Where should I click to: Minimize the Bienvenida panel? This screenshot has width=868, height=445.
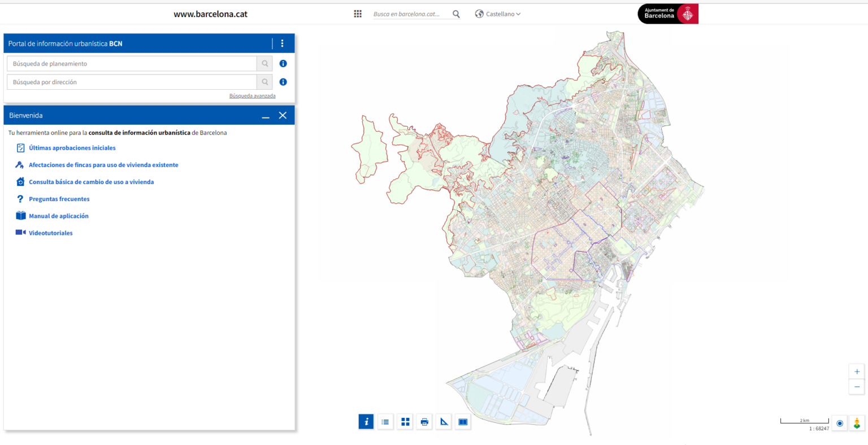coord(265,115)
